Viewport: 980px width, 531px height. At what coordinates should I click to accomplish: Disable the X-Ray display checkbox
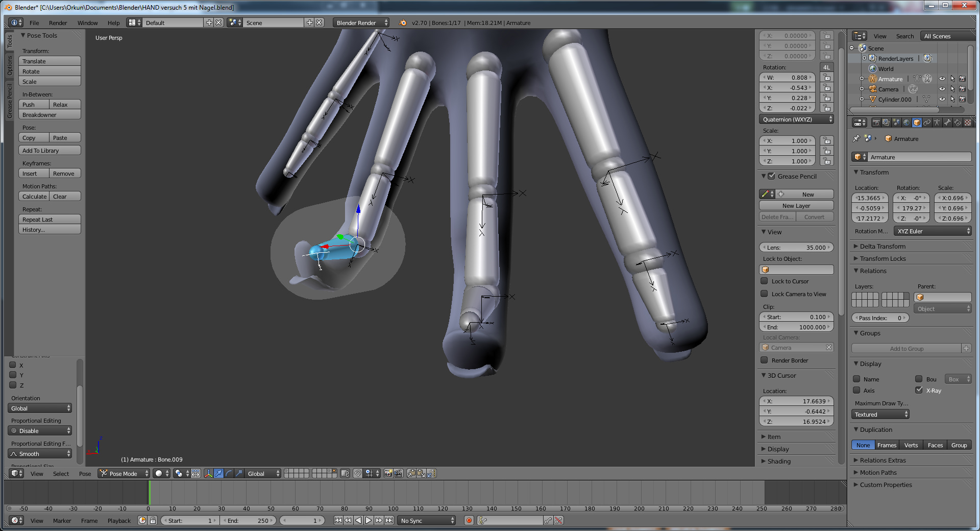click(x=919, y=390)
